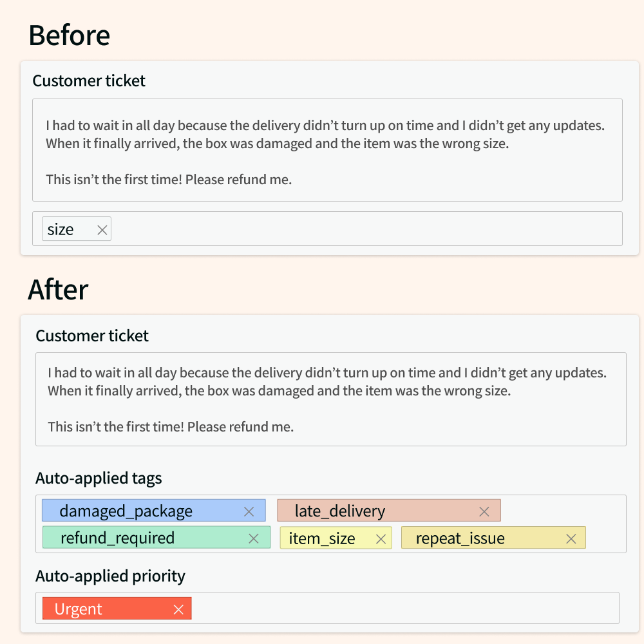Remove the size tag with its X icon

[x=101, y=229]
